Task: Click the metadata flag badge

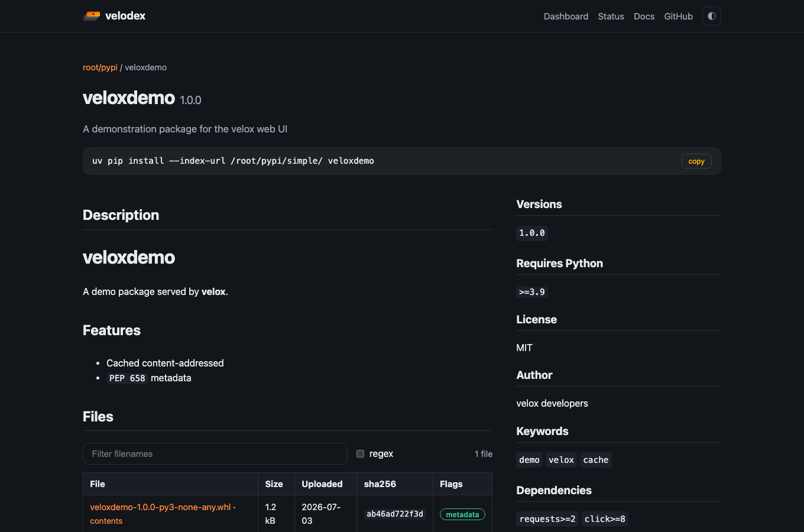Action: coord(462,514)
